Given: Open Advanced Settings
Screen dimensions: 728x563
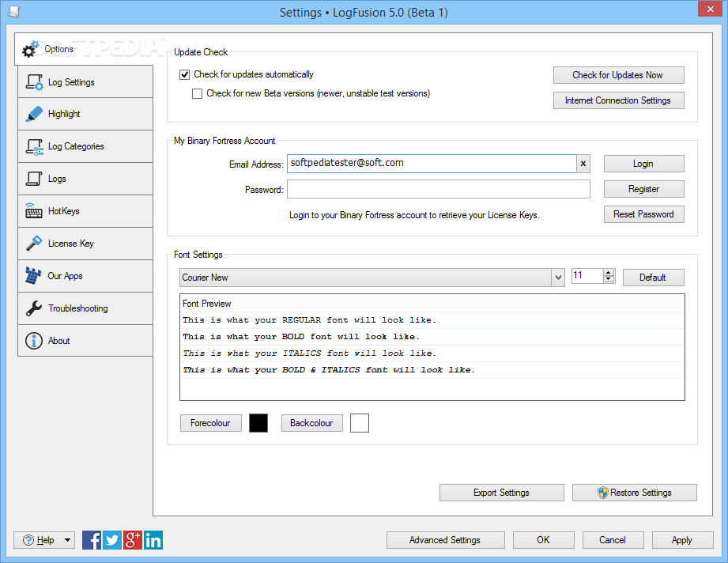Looking at the screenshot, I should pyautogui.click(x=445, y=540).
